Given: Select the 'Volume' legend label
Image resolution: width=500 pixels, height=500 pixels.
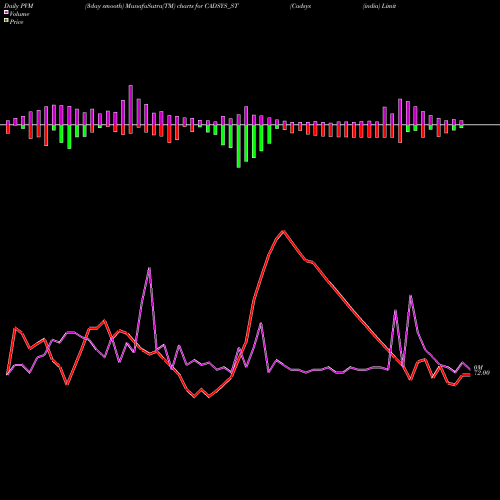Looking at the screenshot, I should [x=19, y=14].
